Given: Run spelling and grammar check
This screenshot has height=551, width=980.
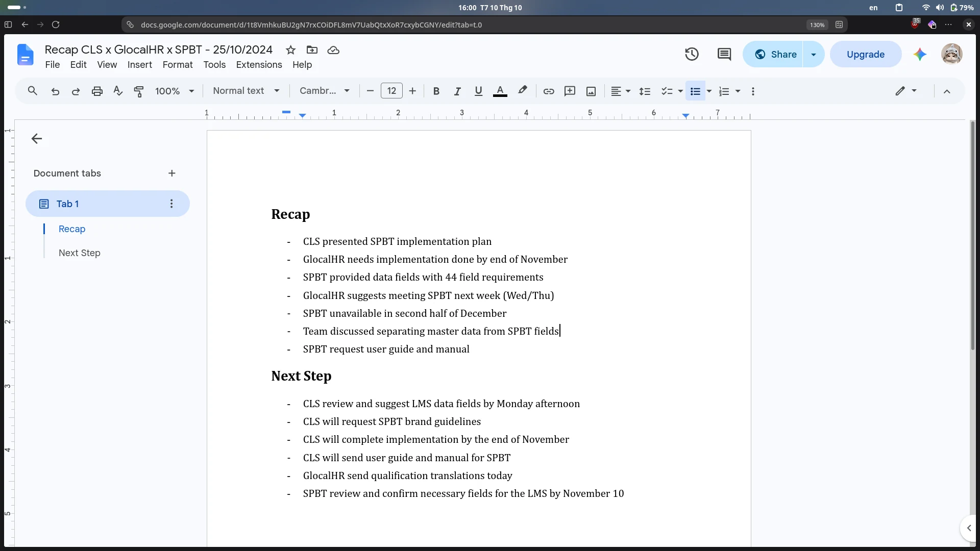Looking at the screenshot, I should click(x=118, y=91).
